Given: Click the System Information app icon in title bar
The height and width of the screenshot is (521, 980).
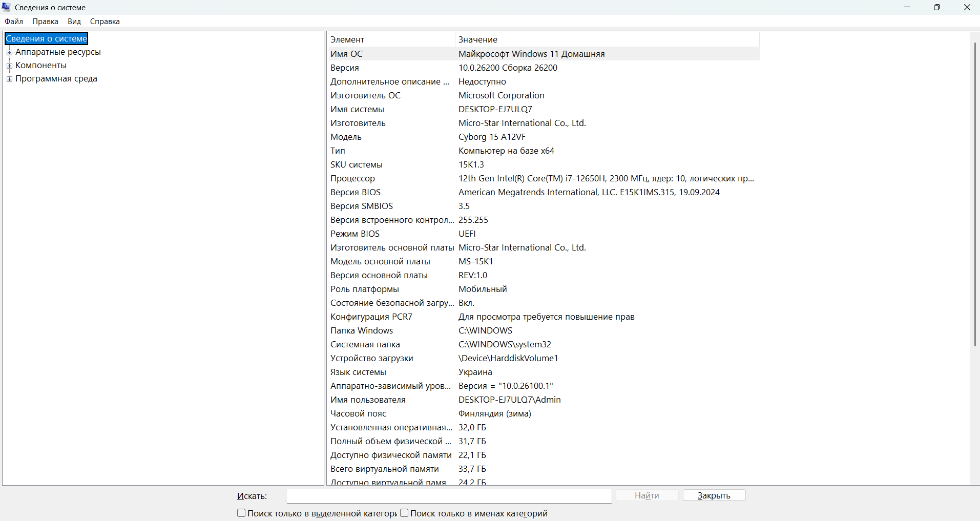Looking at the screenshot, I should 6,7.
